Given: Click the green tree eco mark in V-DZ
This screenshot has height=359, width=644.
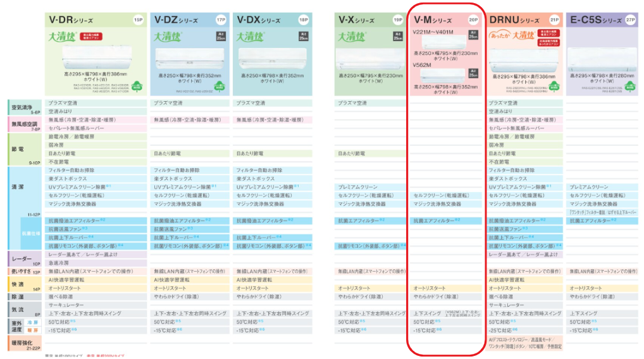Looking at the screenshot, I should (x=220, y=87).
